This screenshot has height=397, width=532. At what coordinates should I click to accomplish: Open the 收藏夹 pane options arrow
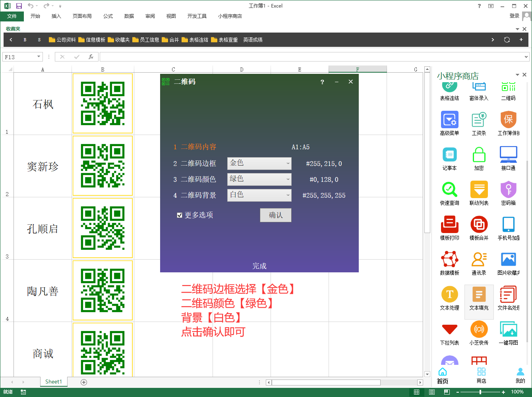pos(517,29)
